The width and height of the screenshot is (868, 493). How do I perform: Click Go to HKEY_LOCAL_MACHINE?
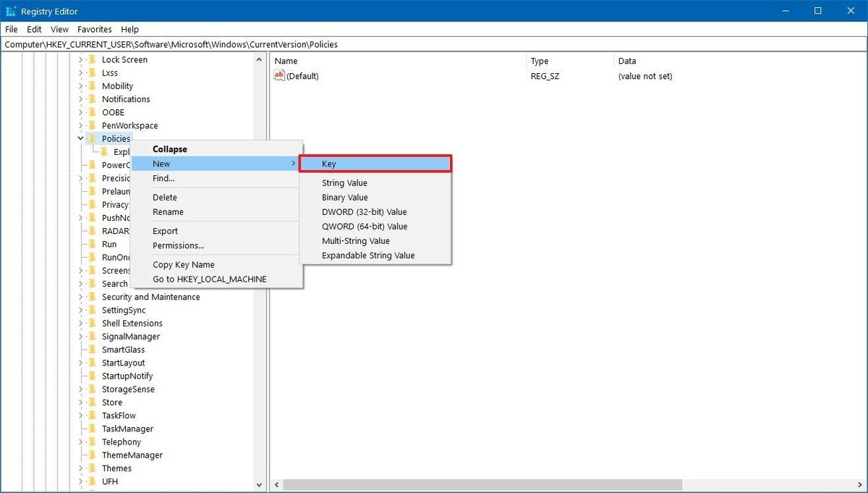coord(209,279)
